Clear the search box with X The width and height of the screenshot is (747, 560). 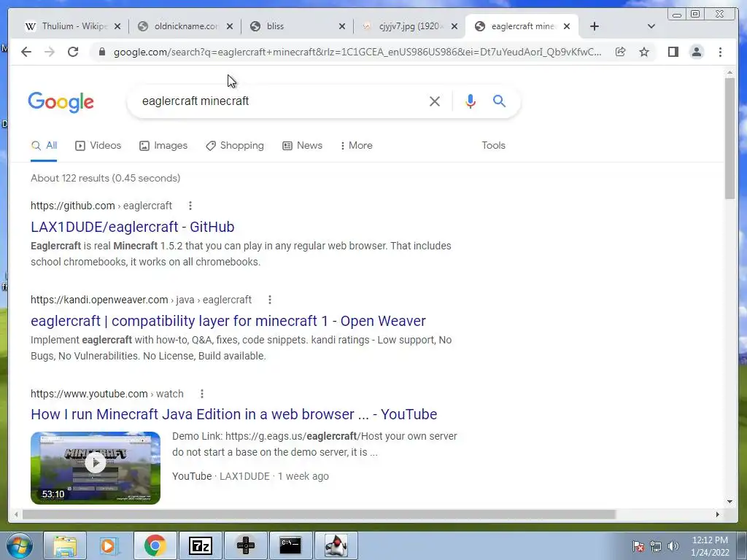click(435, 101)
